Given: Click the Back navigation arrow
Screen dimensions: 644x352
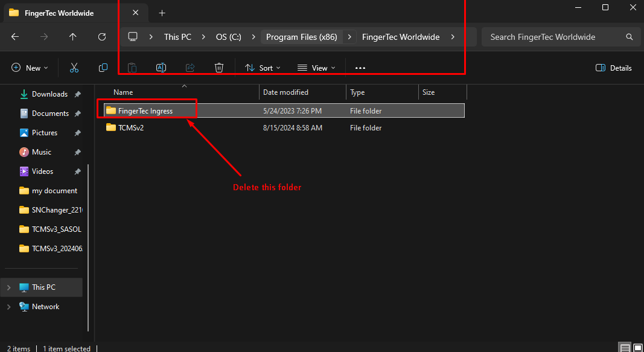Looking at the screenshot, I should point(15,37).
